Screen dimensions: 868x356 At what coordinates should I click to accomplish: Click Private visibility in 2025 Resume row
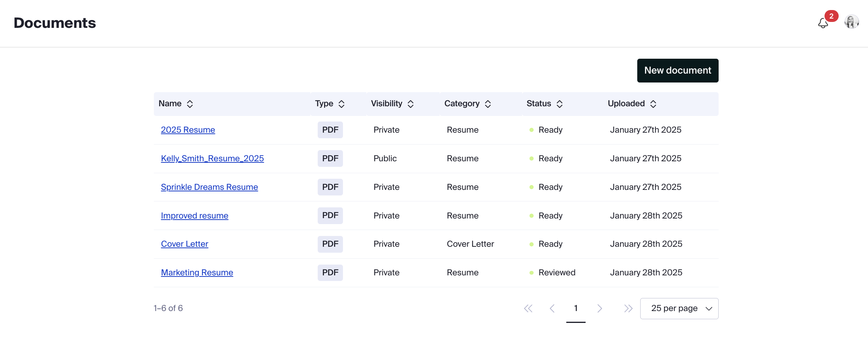click(386, 130)
